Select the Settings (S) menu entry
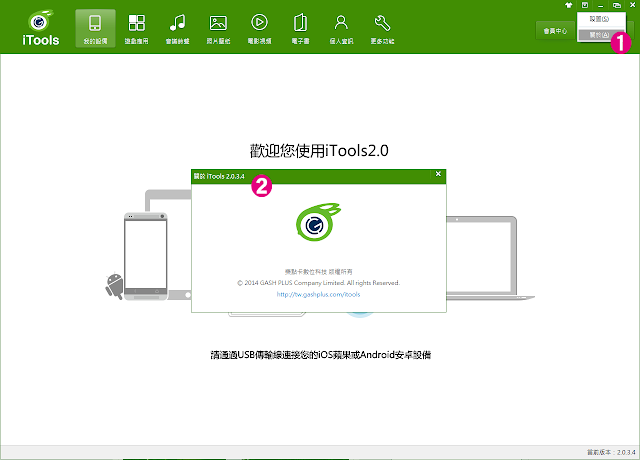The image size is (640, 460). [x=601, y=19]
